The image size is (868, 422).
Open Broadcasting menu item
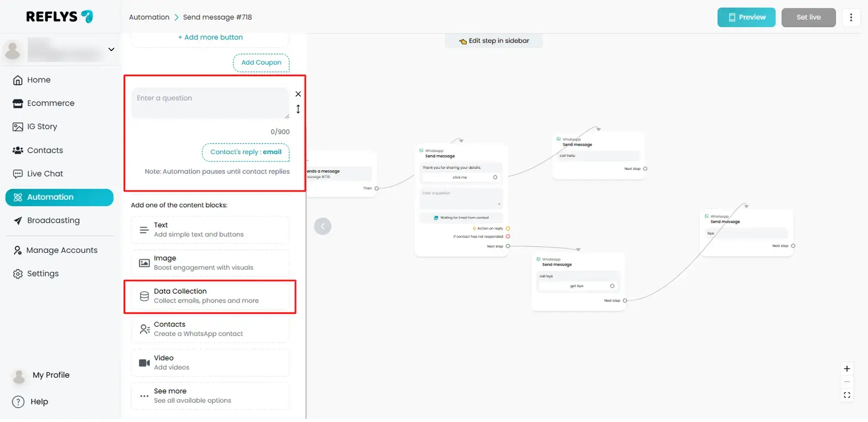click(53, 221)
